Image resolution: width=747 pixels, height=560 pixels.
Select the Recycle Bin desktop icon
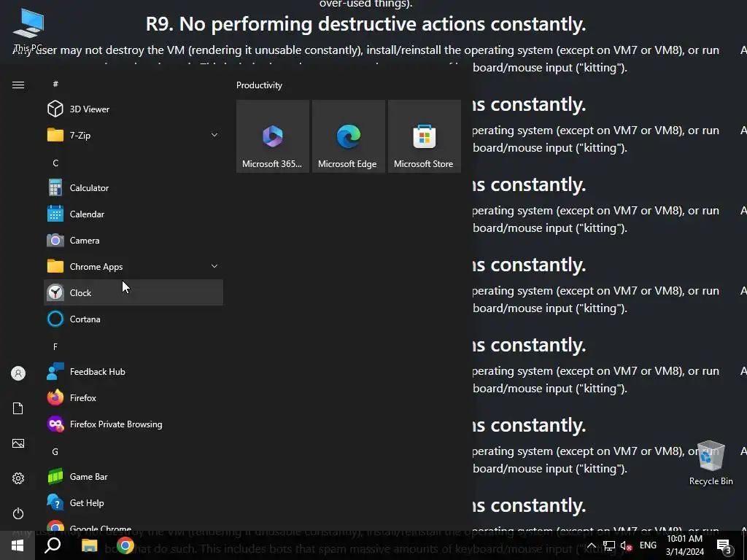click(711, 462)
